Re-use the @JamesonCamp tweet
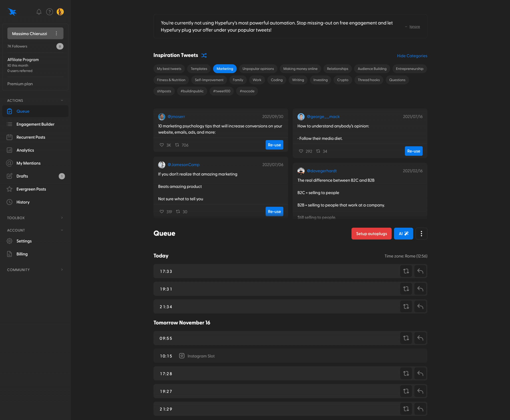 (274, 211)
